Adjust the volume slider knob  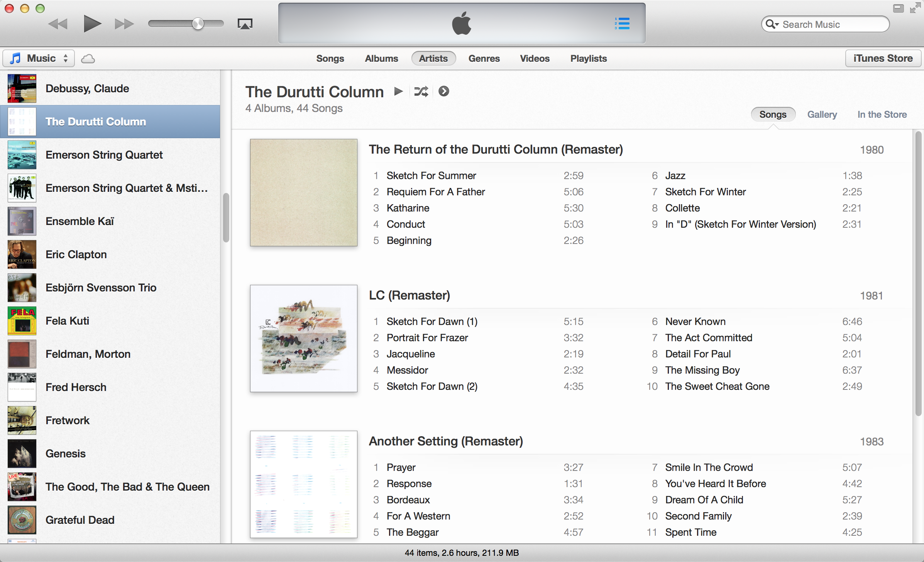tap(198, 24)
